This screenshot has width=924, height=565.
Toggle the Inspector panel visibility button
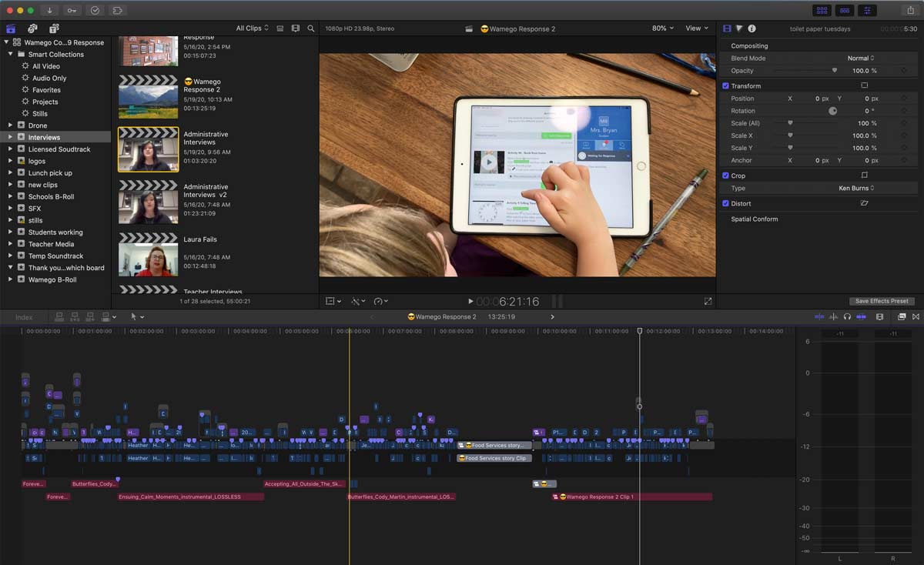[867, 10]
